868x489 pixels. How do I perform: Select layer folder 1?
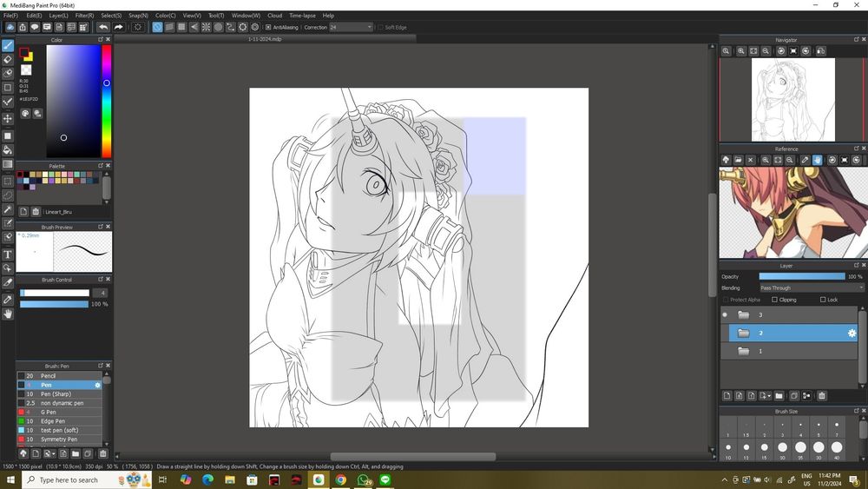pos(789,351)
